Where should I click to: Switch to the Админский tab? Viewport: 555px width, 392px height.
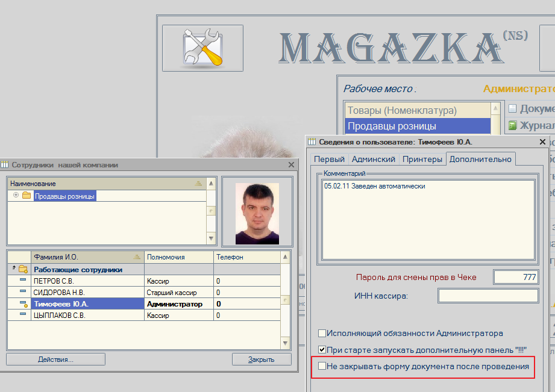tap(374, 159)
